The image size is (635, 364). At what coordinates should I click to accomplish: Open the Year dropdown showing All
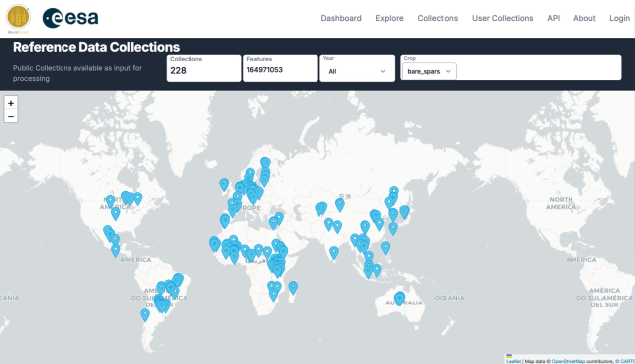tap(357, 71)
